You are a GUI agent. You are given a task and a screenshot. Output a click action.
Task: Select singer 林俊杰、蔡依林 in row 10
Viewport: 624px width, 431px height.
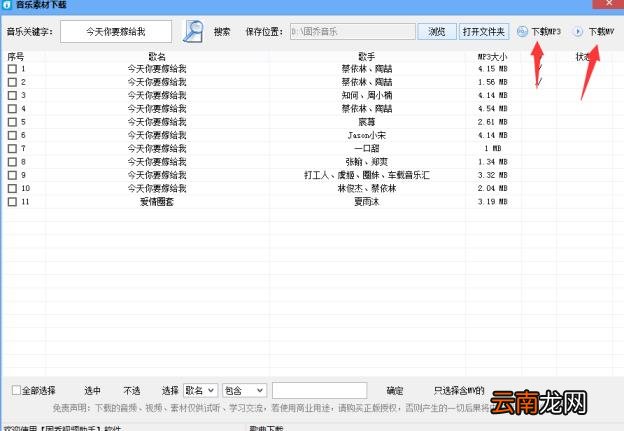click(x=367, y=188)
